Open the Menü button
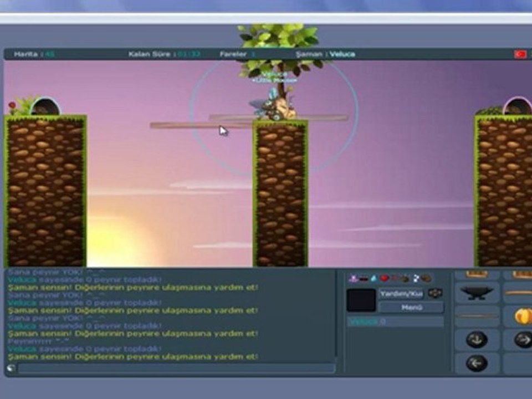Image resolution: width=532 pixels, height=399 pixels. [x=411, y=308]
